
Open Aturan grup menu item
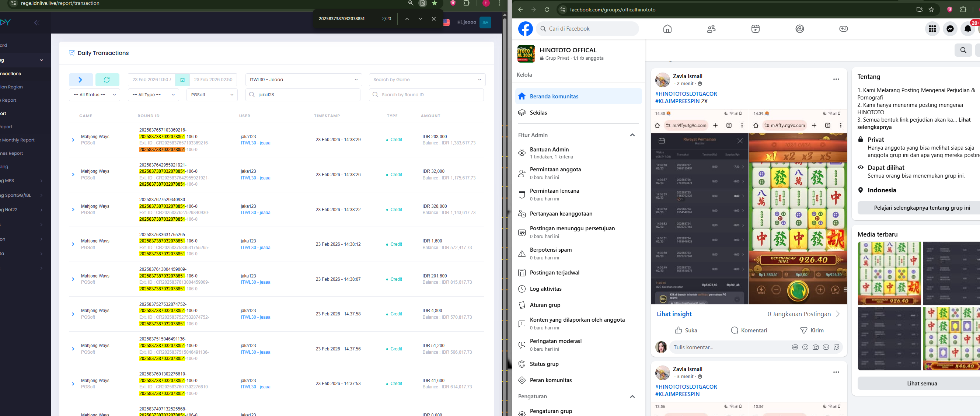[578, 305]
